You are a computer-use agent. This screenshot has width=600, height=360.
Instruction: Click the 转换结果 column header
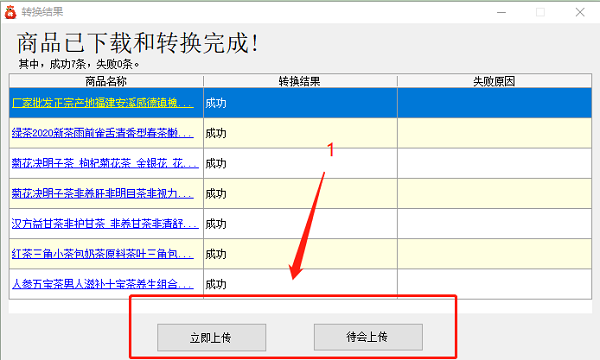[x=300, y=81]
